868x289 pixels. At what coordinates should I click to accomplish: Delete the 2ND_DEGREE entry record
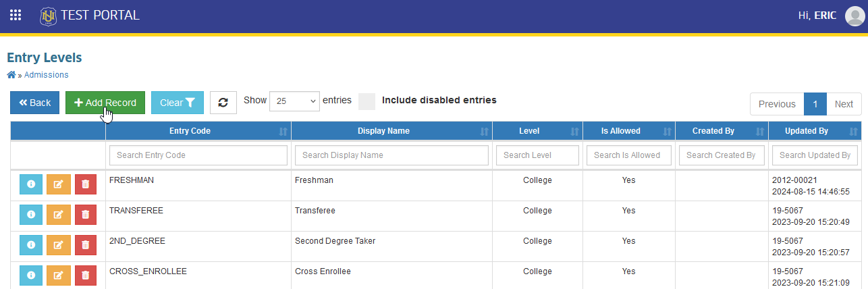pos(85,245)
